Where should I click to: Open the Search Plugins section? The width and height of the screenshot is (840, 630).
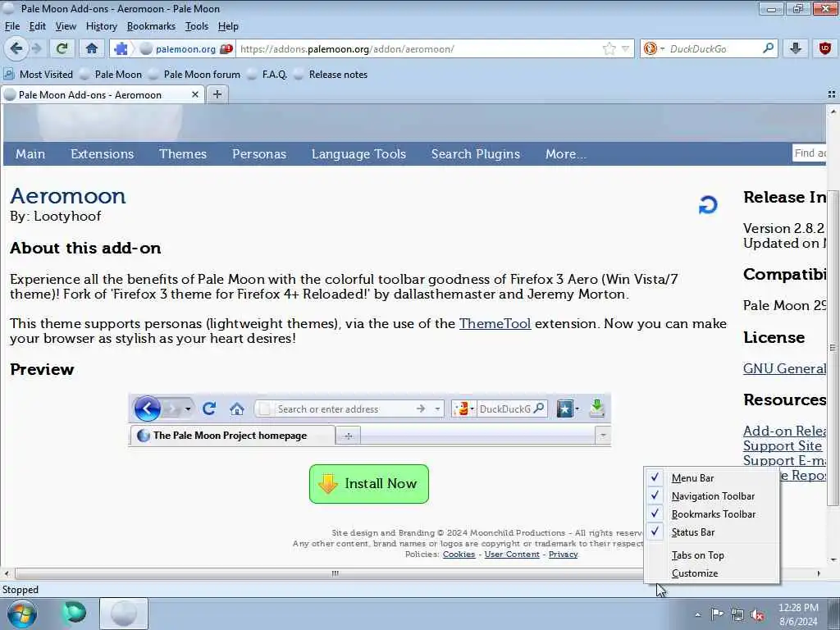click(x=476, y=153)
